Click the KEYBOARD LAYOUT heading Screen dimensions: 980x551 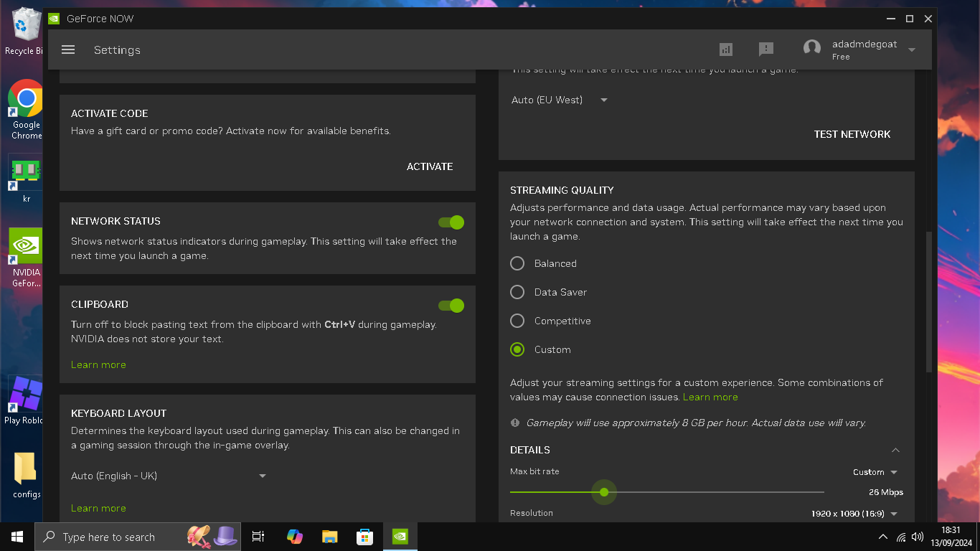pos(118,413)
